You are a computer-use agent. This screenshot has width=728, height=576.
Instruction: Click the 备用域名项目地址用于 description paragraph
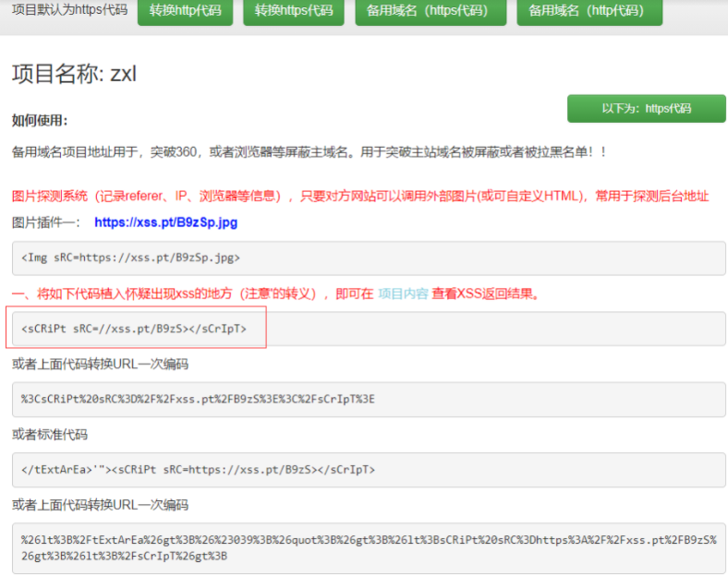click(x=309, y=152)
